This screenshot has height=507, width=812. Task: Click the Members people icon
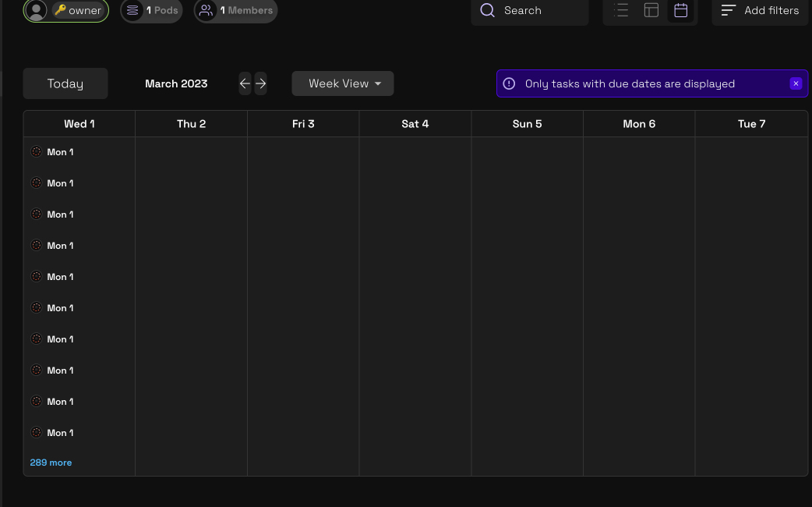click(206, 10)
